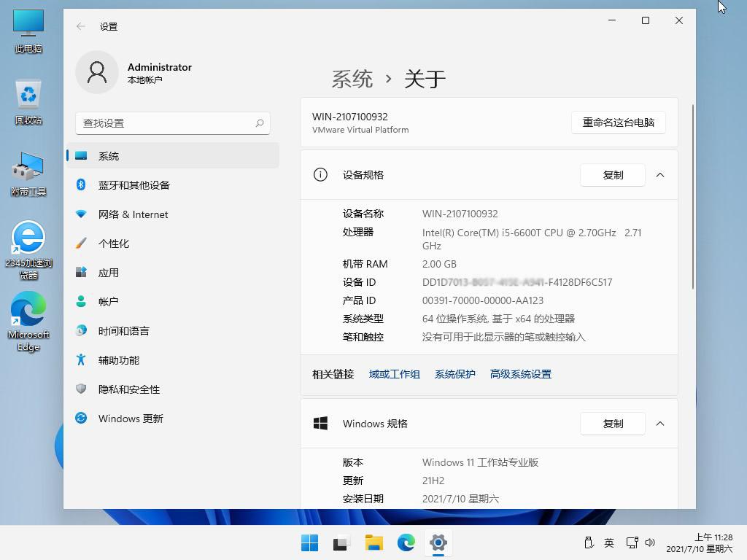The width and height of the screenshot is (747, 560).
Task: Select the 2345加速浏览器 desktop shortcut
Action: pyautogui.click(x=28, y=251)
